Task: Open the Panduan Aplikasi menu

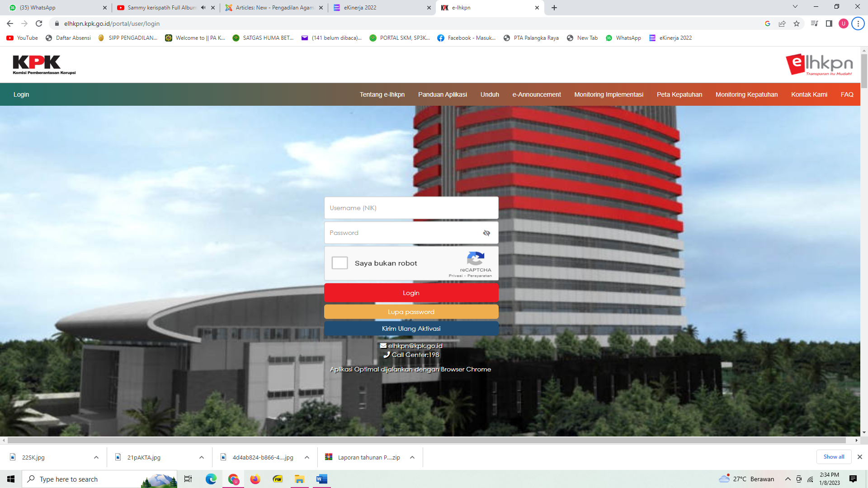Action: pyautogui.click(x=443, y=94)
